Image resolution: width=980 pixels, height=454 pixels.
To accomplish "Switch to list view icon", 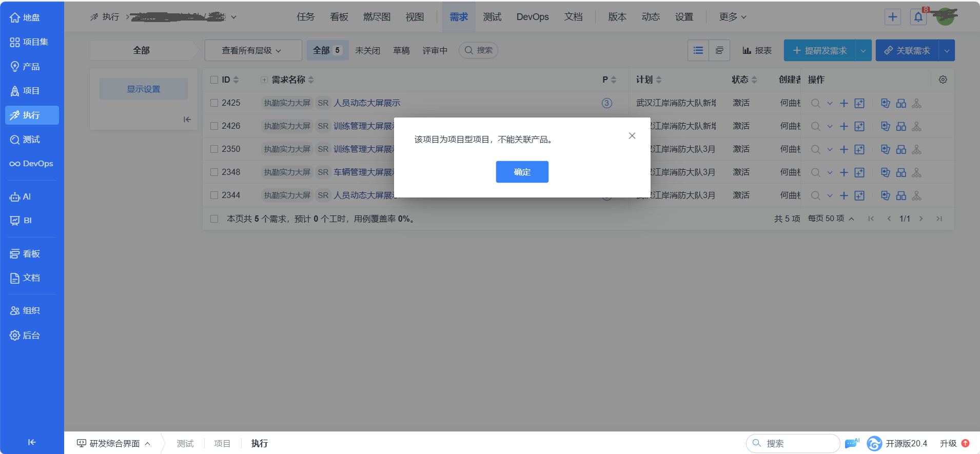I will point(698,50).
